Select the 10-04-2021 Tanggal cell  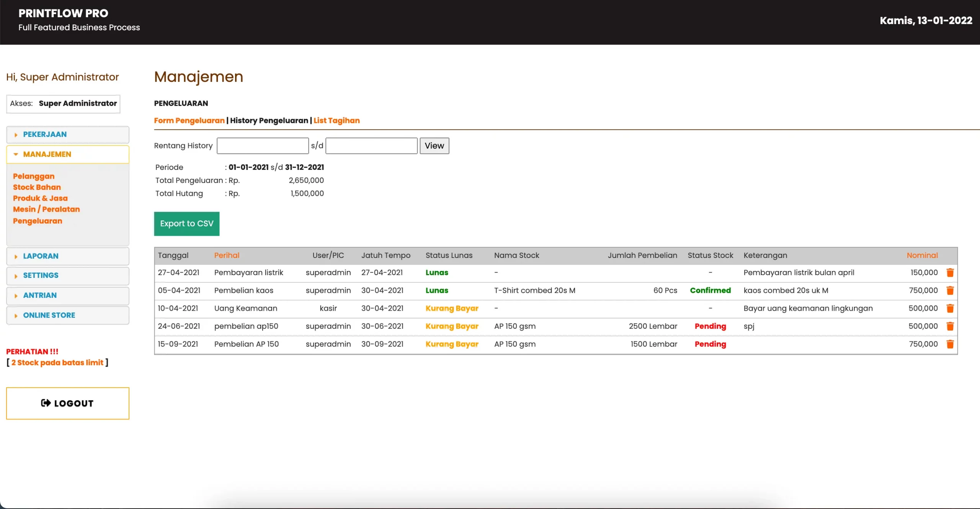(x=178, y=308)
